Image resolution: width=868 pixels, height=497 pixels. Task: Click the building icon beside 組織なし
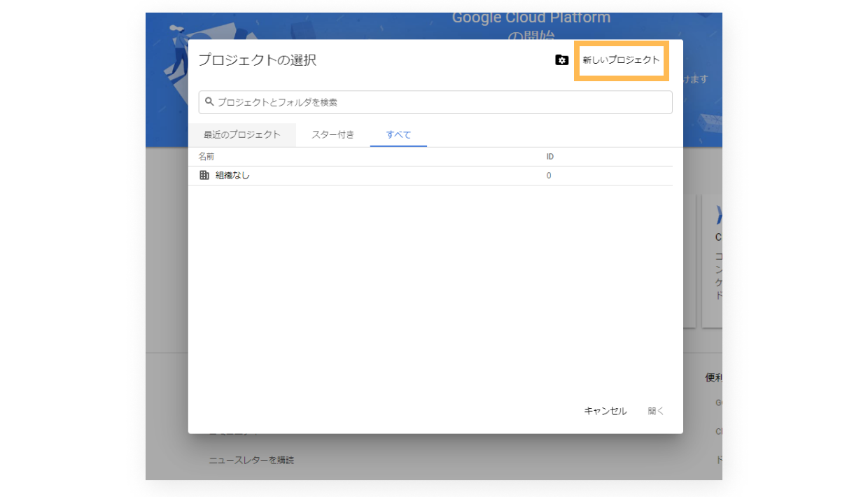(204, 176)
